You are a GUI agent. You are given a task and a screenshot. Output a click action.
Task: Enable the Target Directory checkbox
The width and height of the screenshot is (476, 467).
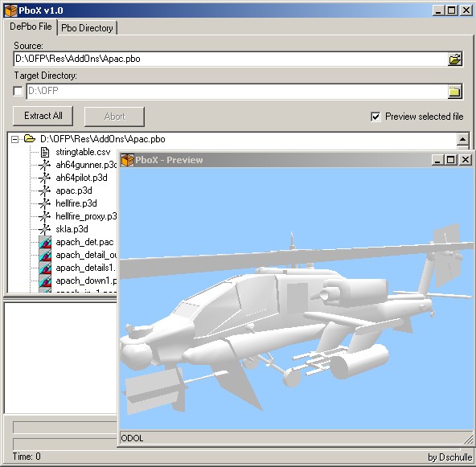tap(18, 91)
